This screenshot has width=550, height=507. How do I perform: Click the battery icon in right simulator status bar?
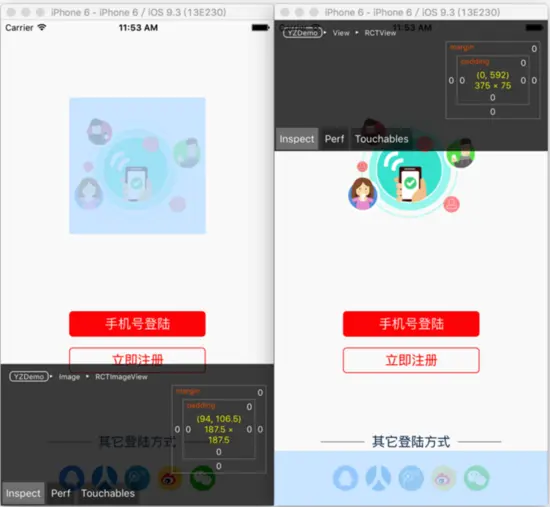534,27
